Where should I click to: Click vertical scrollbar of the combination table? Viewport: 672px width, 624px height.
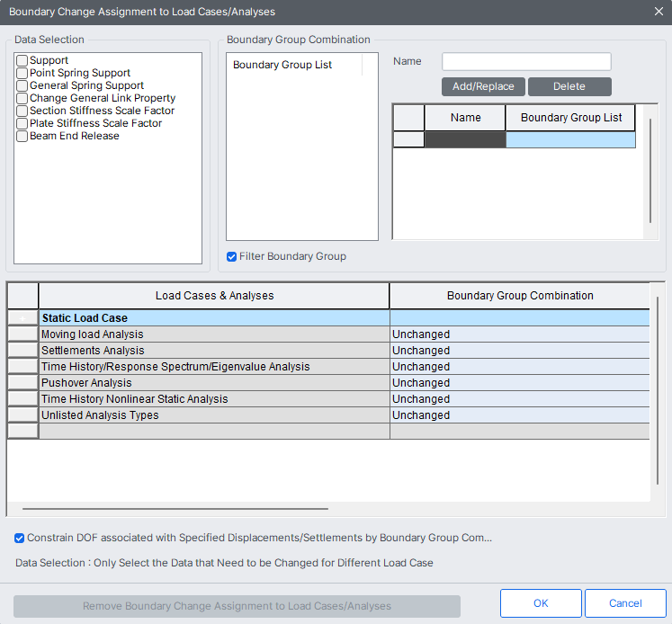[650, 171]
